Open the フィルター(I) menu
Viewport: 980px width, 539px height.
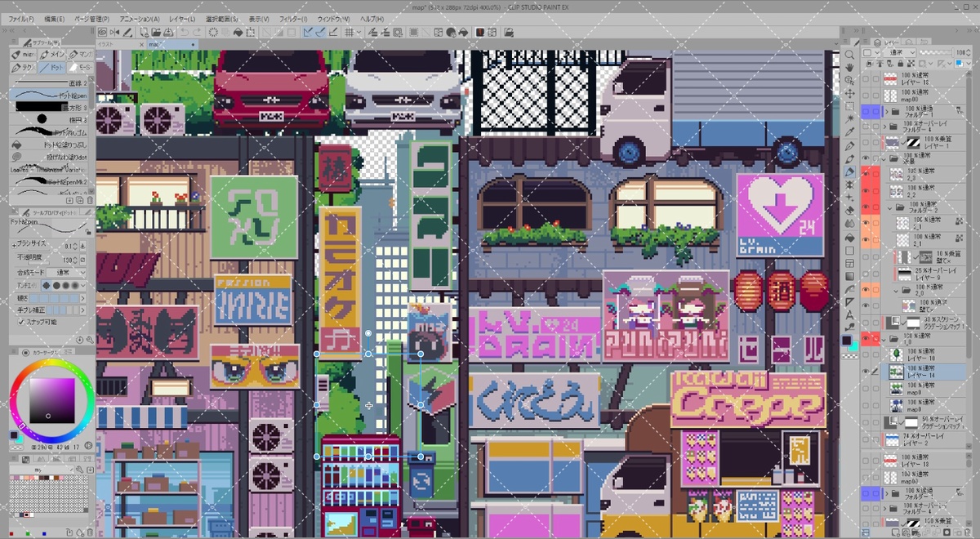coord(292,18)
